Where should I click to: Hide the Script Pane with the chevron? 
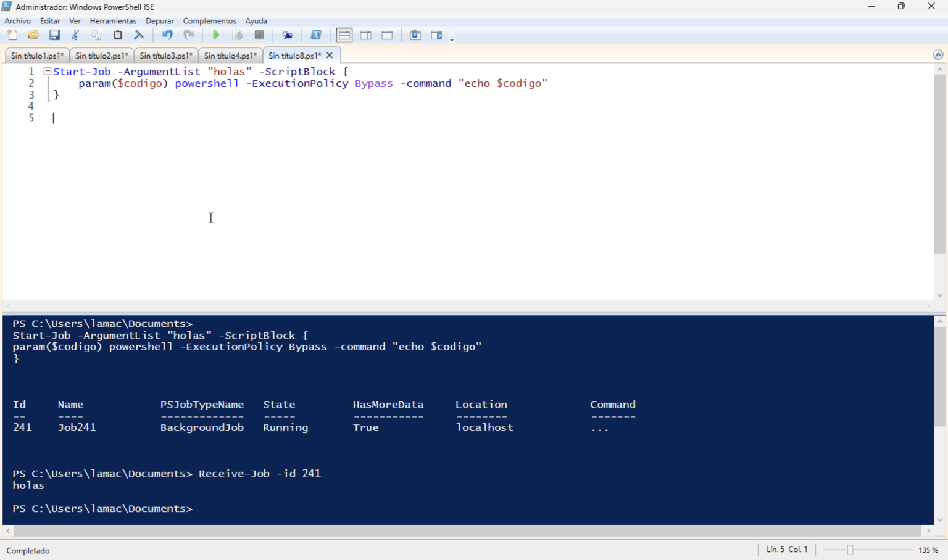(938, 54)
